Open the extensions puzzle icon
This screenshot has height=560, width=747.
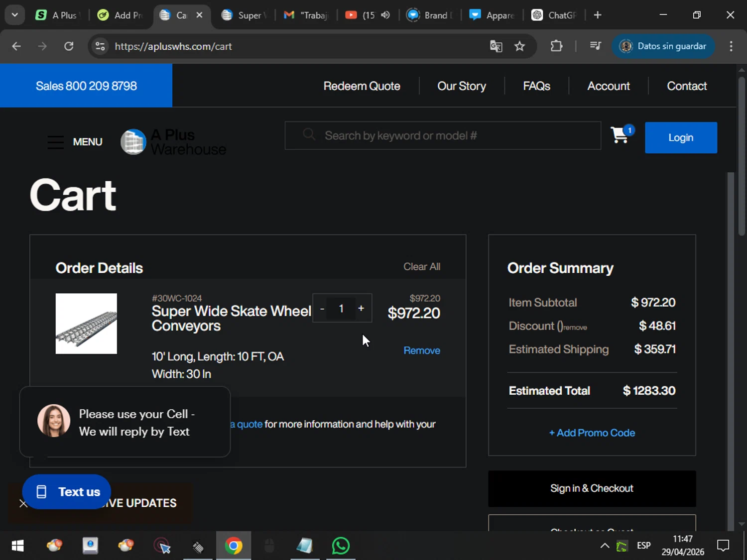click(556, 46)
